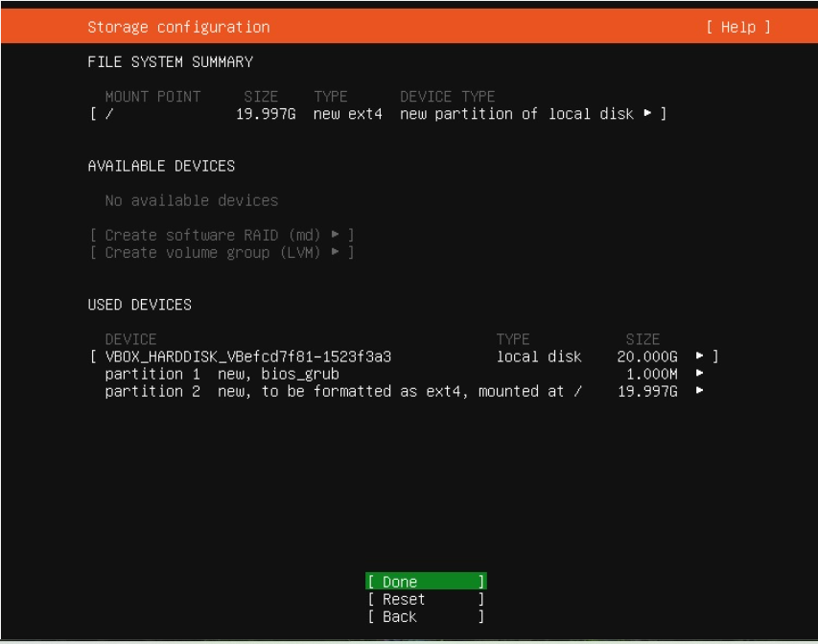Viewport: 818px width, 644px height.
Task: Click the USED DEVICES heading
Action: (x=140, y=305)
